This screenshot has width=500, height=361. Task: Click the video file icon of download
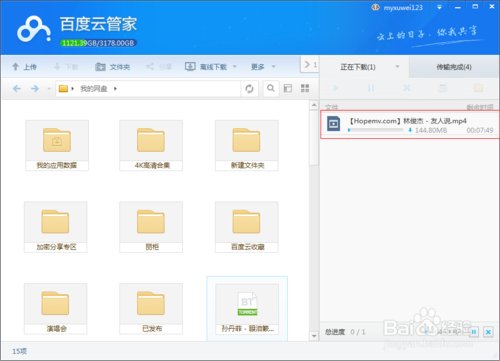pos(333,124)
